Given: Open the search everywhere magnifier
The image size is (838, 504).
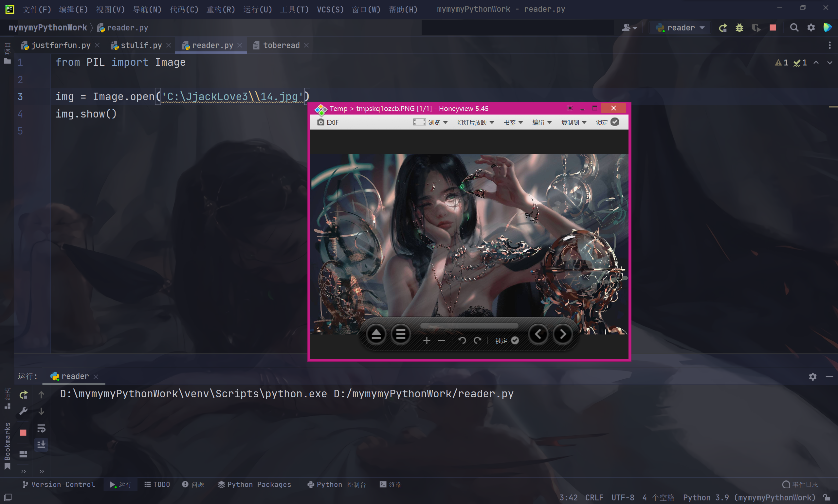Looking at the screenshot, I should (794, 27).
